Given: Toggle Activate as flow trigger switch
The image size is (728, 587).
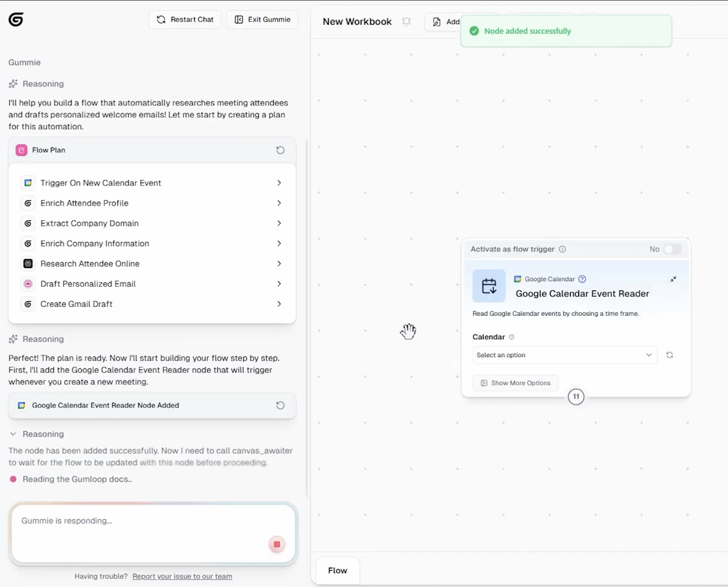Looking at the screenshot, I should coord(673,249).
